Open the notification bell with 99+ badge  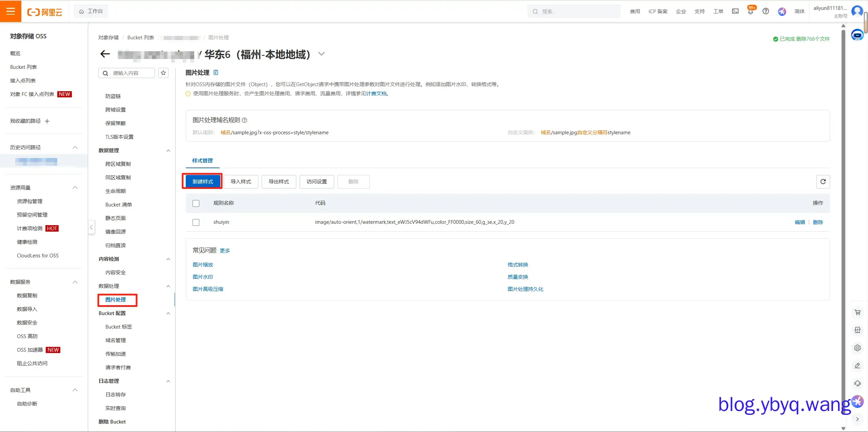click(750, 11)
